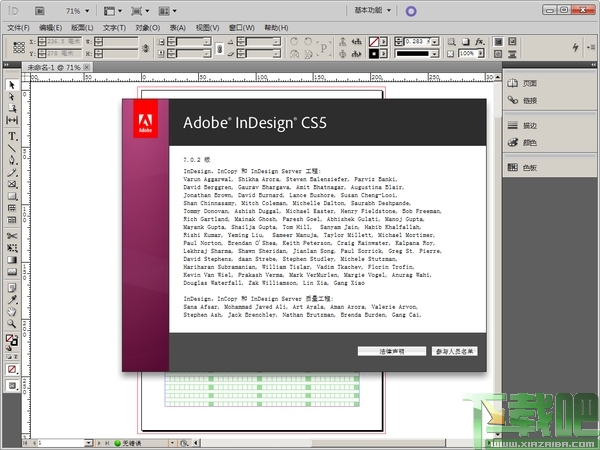Image resolution: width=600 pixels, height=450 pixels.
Task: Open the Arrange Documents dropdown
Action: (x=168, y=11)
